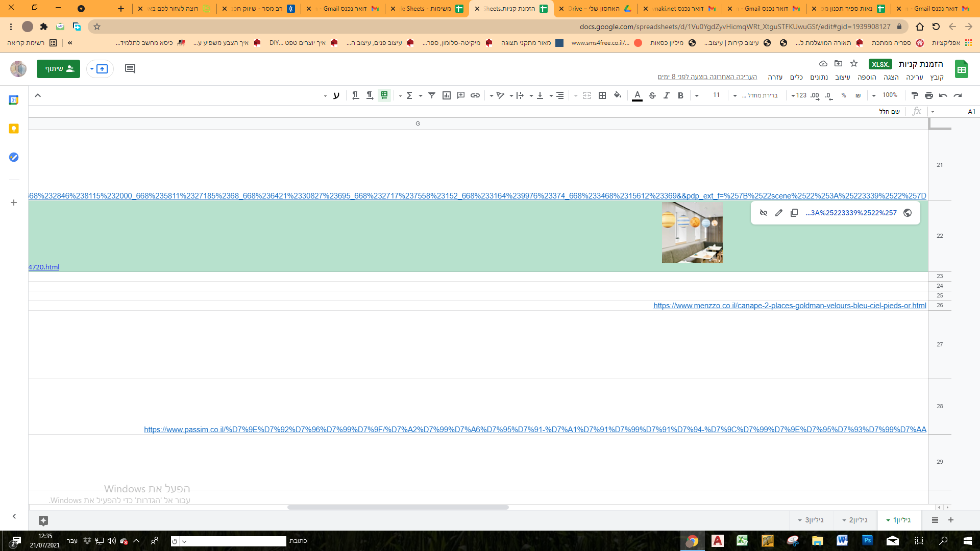Click the borders grid icon
The width and height of the screenshot is (980, 551).
[602, 95]
